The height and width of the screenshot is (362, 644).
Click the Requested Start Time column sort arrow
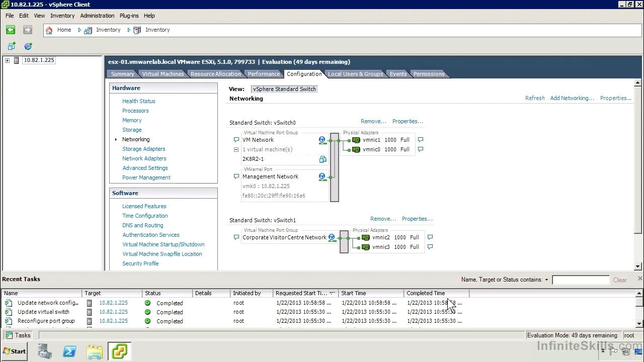click(332, 293)
